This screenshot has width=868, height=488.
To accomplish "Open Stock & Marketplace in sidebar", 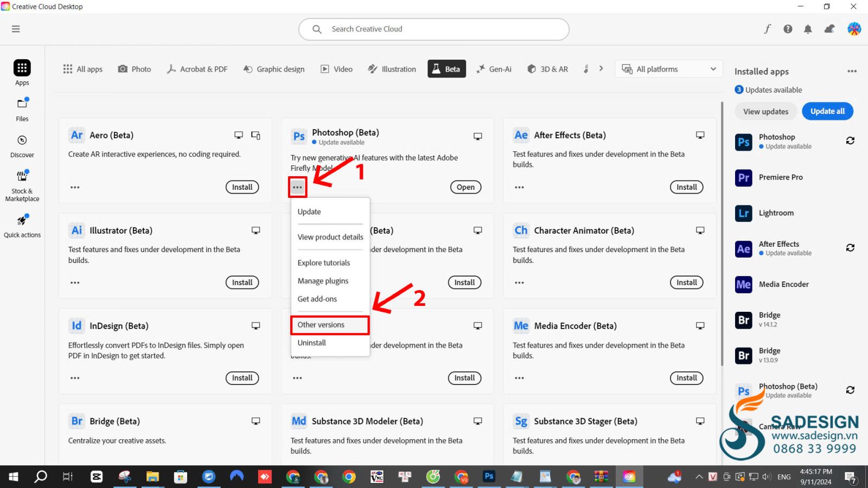I will point(22,186).
